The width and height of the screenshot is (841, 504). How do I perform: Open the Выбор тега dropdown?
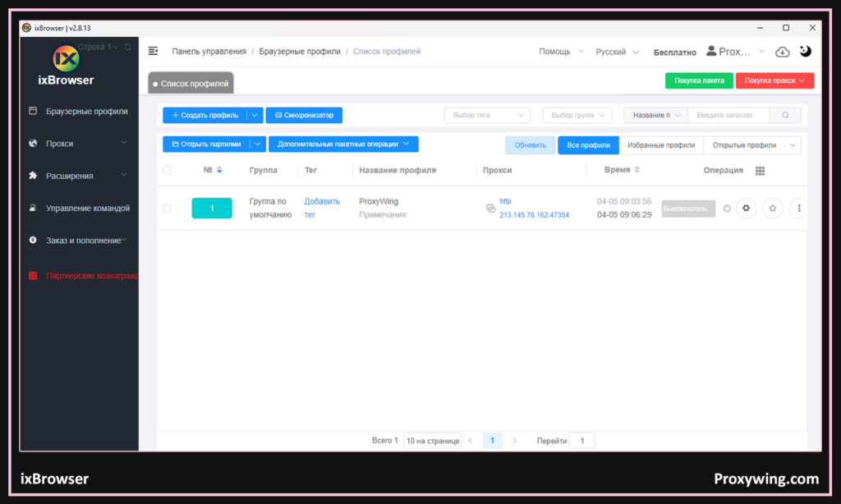tap(487, 116)
